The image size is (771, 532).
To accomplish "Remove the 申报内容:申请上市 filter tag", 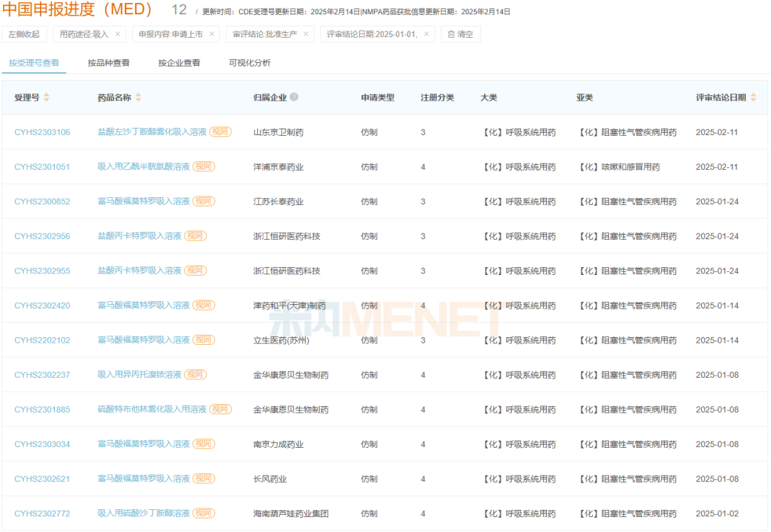I will point(211,34).
